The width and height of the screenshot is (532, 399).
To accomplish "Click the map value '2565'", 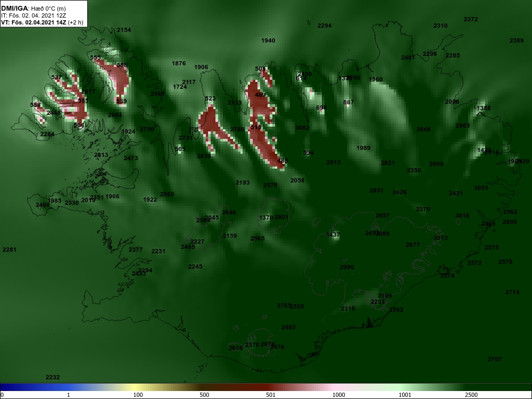I will coord(257,238).
